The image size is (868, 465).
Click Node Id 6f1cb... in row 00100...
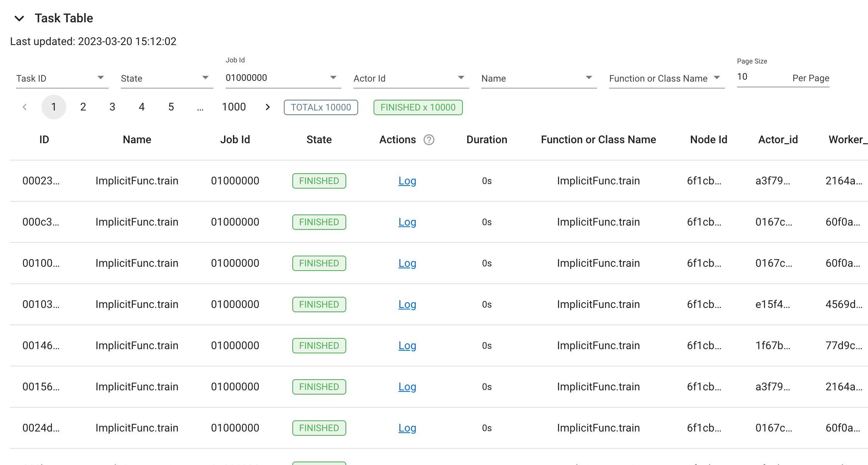point(704,263)
